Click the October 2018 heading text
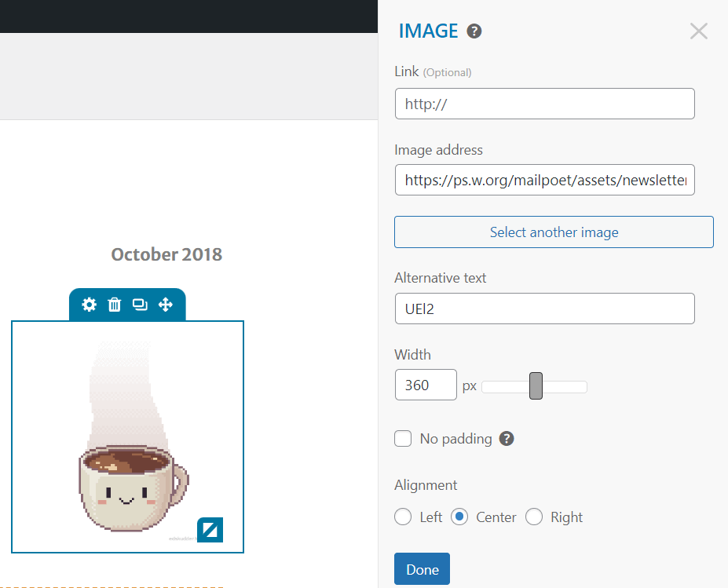The height and width of the screenshot is (588, 728). [x=166, y=254]
